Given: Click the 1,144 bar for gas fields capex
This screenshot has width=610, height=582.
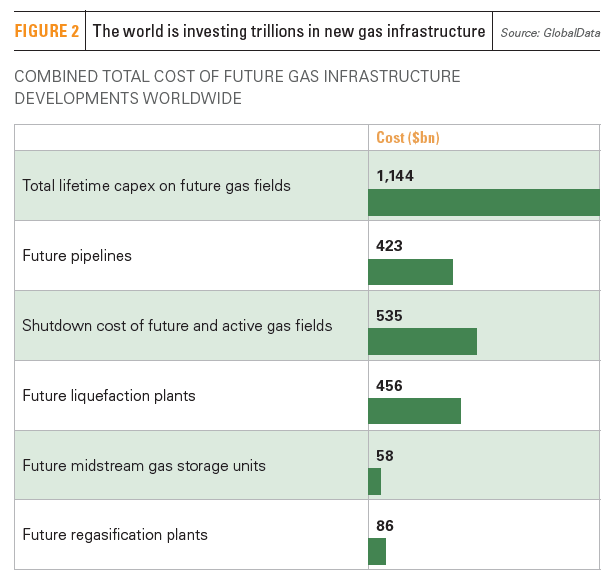Looking at the screenshot, I should [484, 202].
